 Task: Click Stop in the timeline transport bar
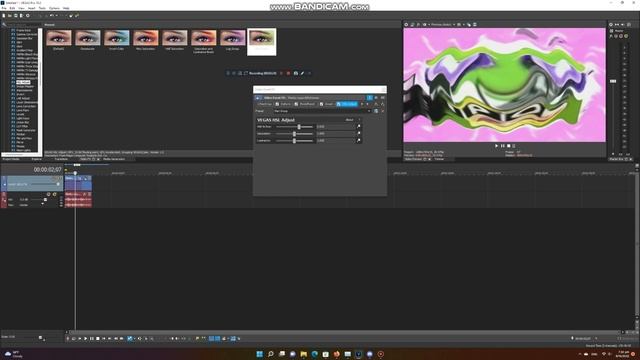point(98,338)
